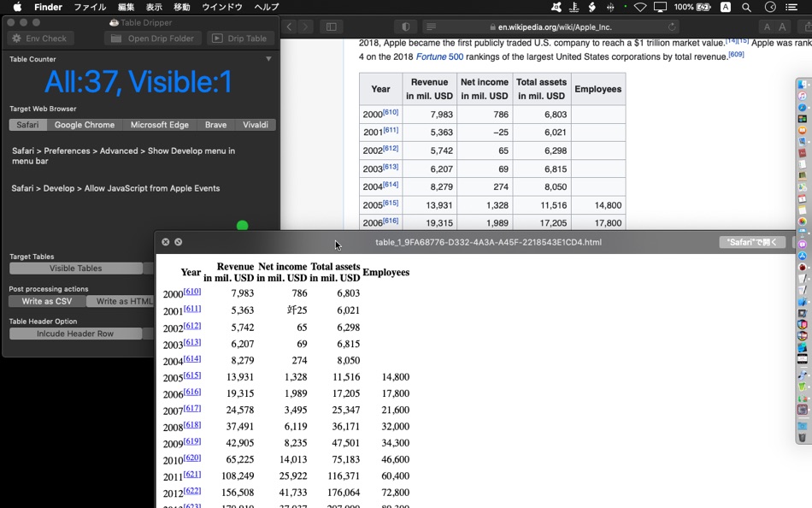Select Write as CSV post processing
Image resolution: width=812 pixels, height=508 pixels.
[47, 301]
